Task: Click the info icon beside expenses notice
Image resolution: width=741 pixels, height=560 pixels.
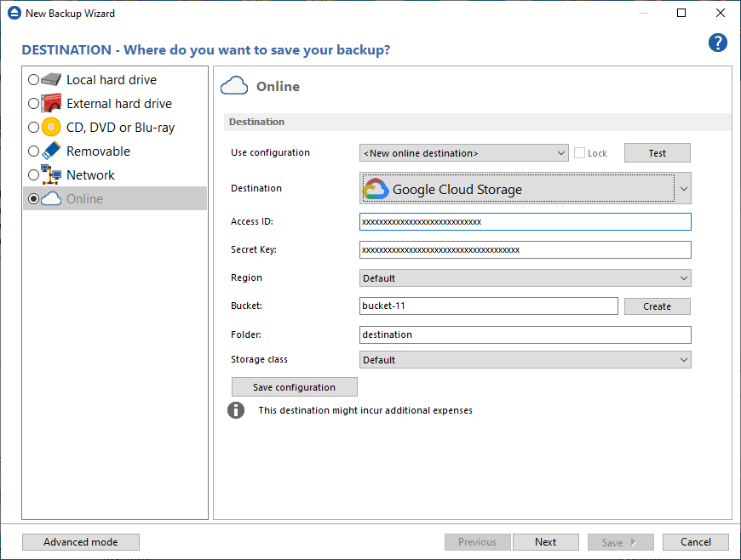Action: click(x=236, y=410)
